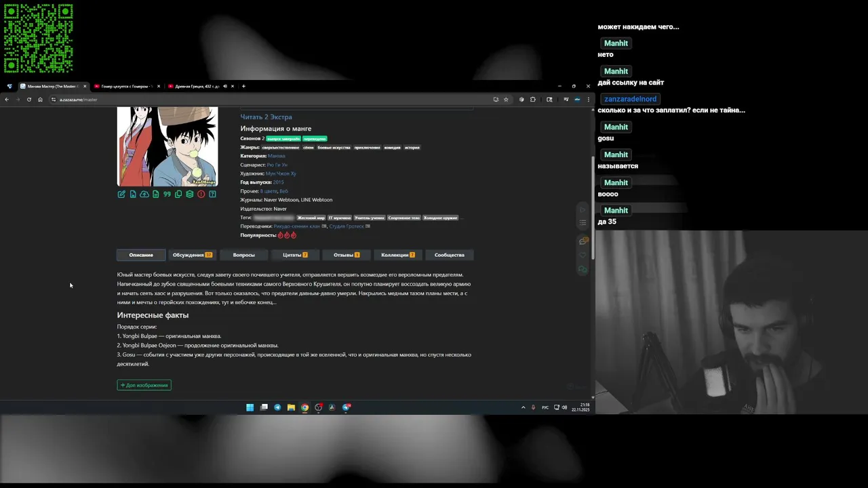Open File Explorer from the taskbar
Image resolution: width=868 pixels, height=488 pixels.
pos(291,407)
